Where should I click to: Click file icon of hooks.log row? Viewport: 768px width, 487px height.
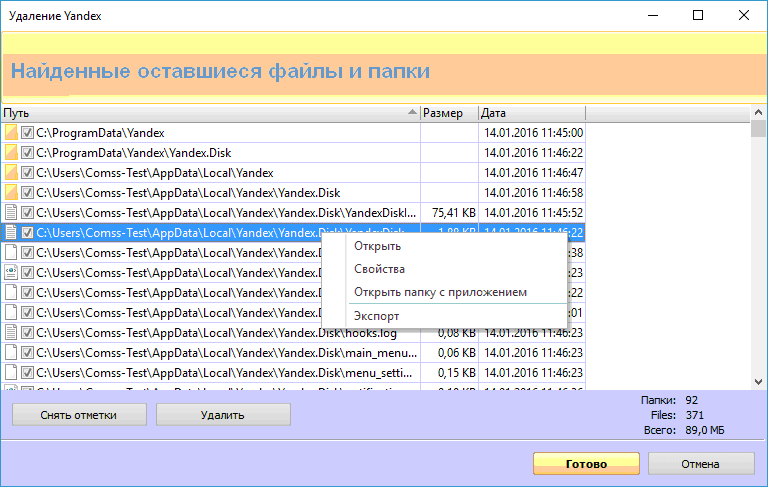click(x=11, y=333)
